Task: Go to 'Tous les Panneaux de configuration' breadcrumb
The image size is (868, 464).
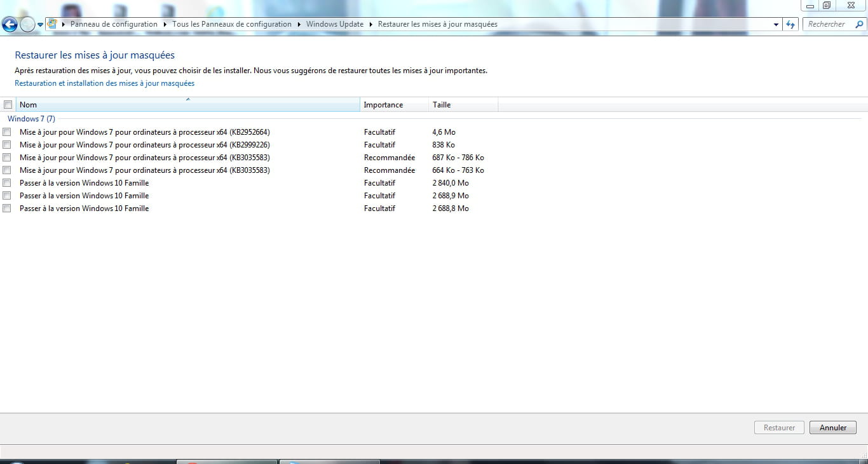Action: click(x=232, y=24)
